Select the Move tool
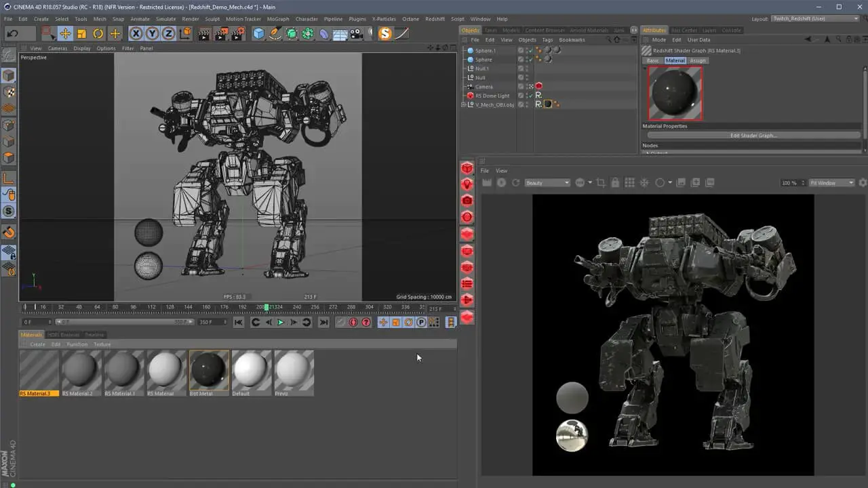Image resolution: width=868 pixels, height=488 pixels. tap(66, 33)
